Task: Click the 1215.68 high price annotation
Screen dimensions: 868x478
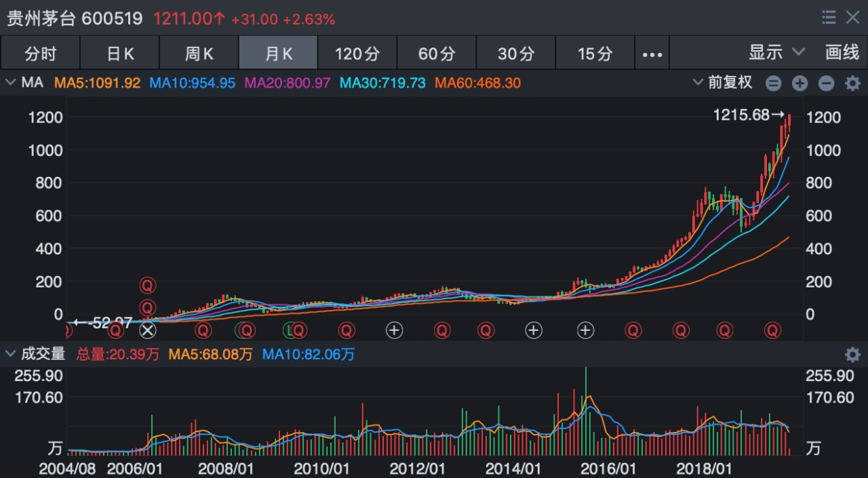Action: pos(749,115)
